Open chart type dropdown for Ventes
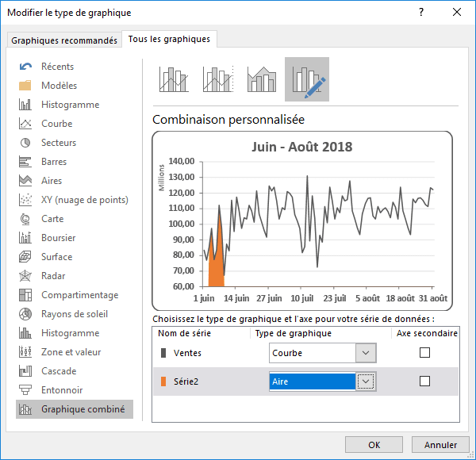Image resolution: width=476 pixels, height=460 pixels. 366,353
